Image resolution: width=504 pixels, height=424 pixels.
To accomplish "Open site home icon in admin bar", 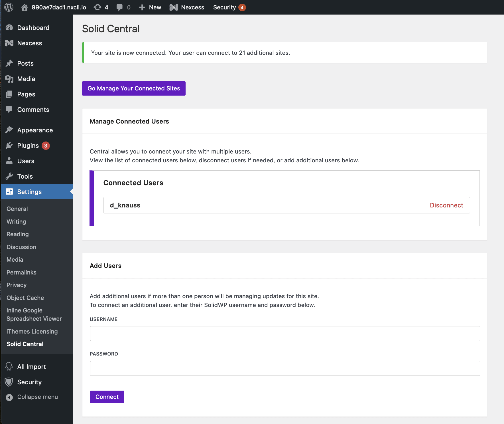I will pos(25,7).
